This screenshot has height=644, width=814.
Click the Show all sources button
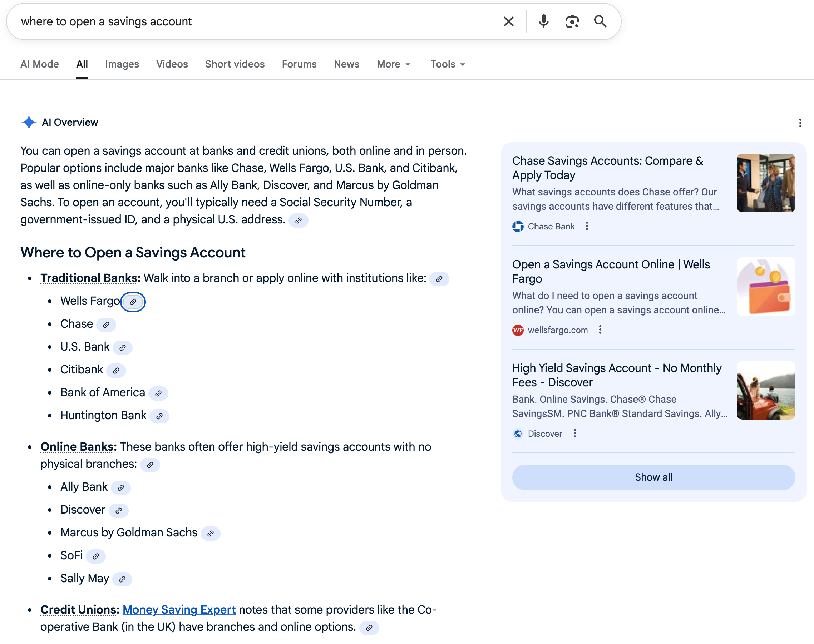653,477
